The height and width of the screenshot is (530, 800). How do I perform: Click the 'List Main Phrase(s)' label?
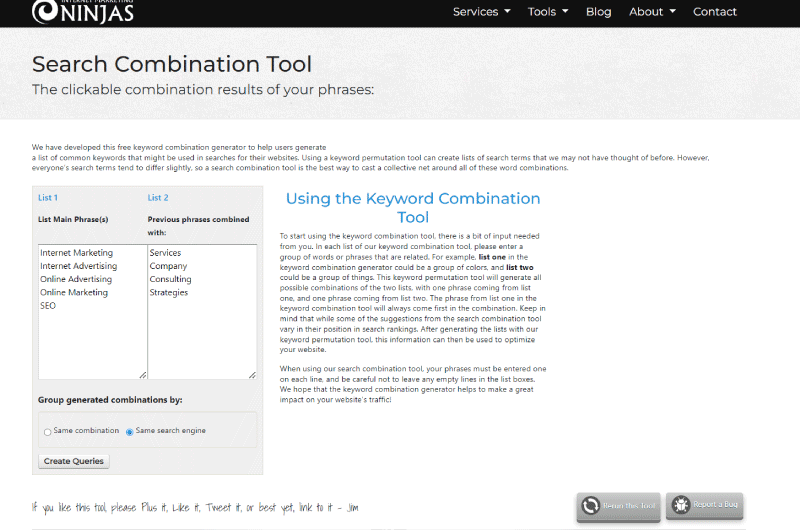click(x=73, y=219)
